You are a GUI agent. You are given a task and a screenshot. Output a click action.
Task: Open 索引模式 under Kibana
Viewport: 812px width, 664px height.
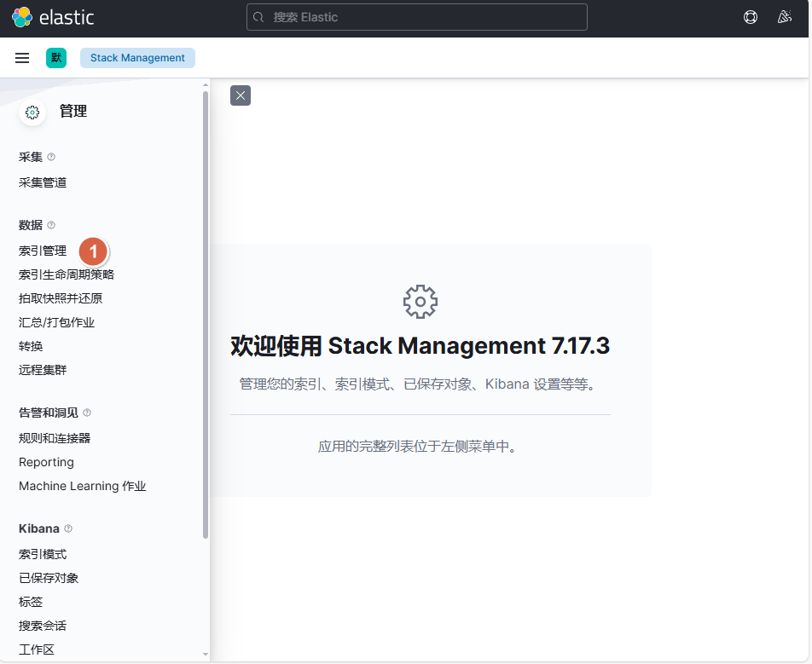point(43,554)
